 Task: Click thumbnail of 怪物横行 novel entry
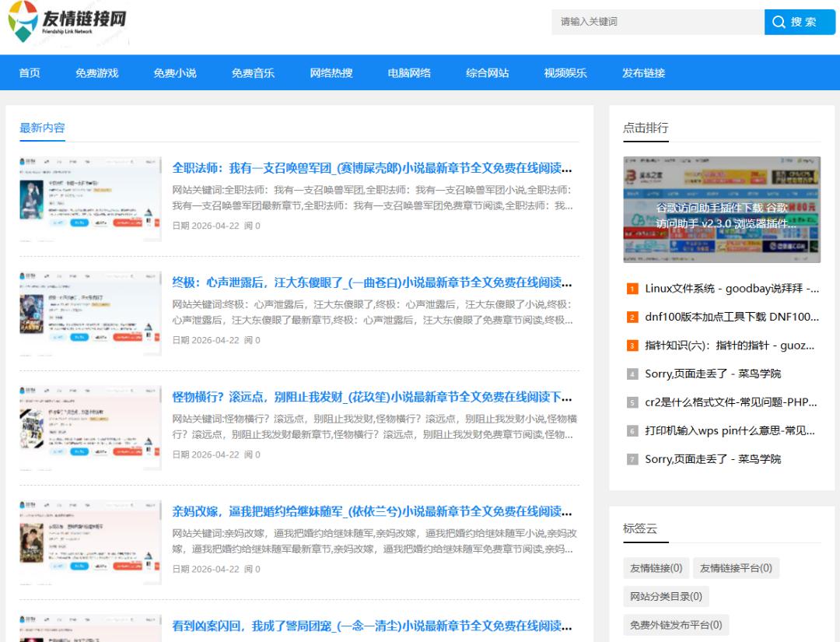(90, 427)
